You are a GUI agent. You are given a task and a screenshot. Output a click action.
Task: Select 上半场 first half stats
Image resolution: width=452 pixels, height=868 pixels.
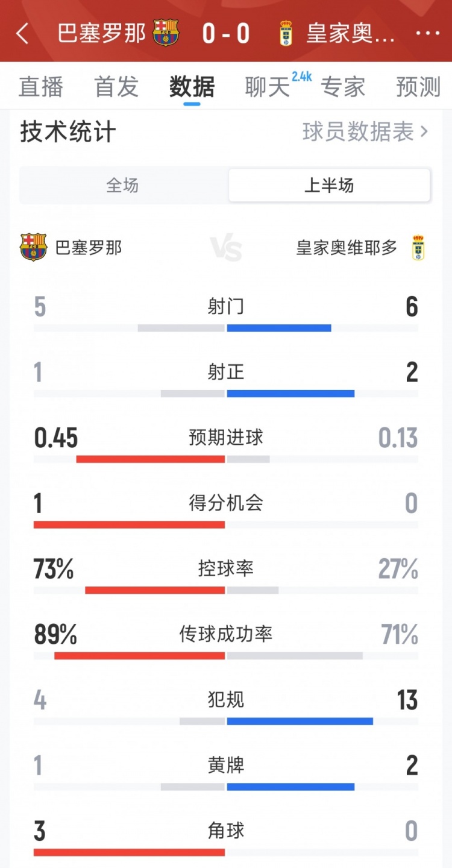tap(329, 185)
